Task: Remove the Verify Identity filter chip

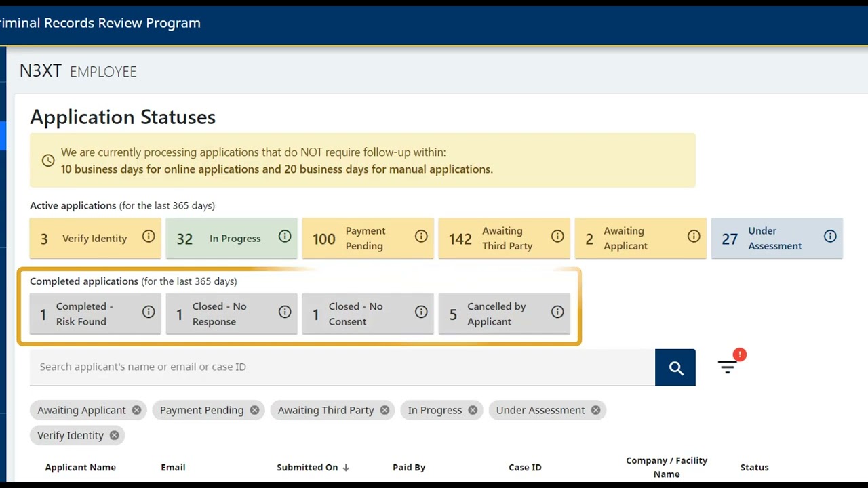Action: click(x=114, y=435)
